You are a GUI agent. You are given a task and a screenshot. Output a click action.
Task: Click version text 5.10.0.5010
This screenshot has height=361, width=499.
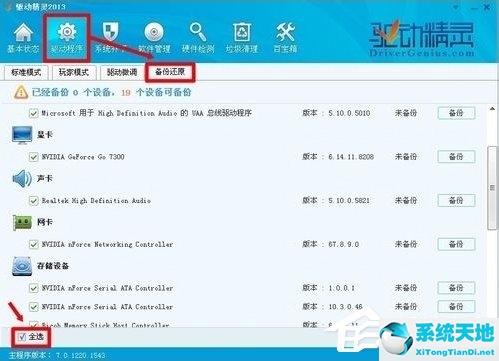[x=349, y=113]
